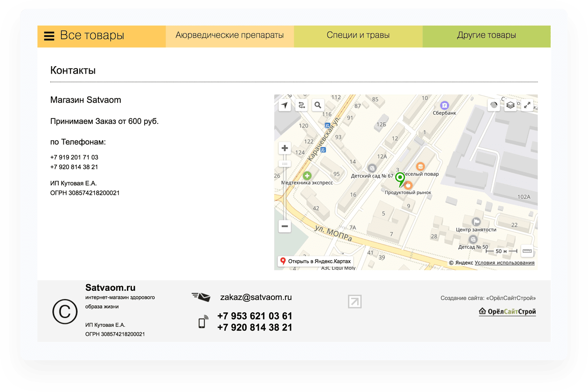Screen dimensions: 588x392
Task: Go to Аюрведические препараты tab
Action: point(230,35)
